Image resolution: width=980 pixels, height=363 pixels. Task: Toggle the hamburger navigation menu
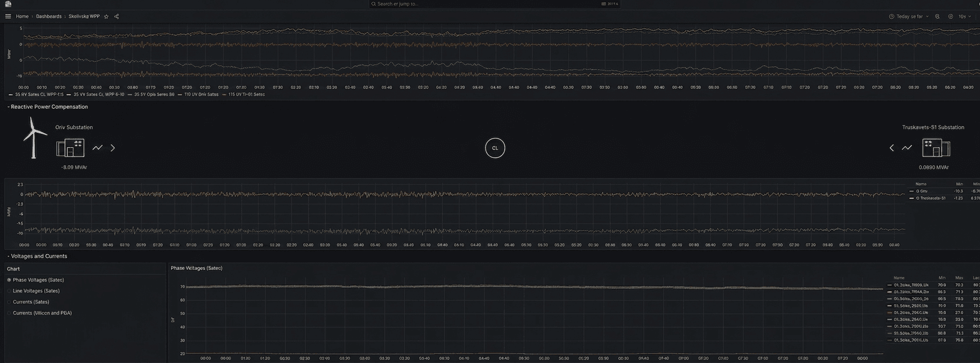click(8, 16)
